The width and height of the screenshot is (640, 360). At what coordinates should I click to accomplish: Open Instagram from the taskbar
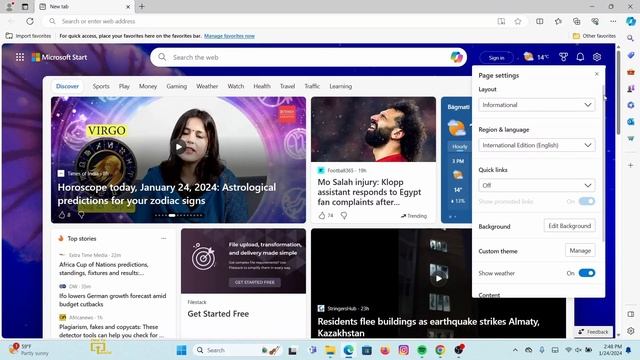click(x=403, y=350)
